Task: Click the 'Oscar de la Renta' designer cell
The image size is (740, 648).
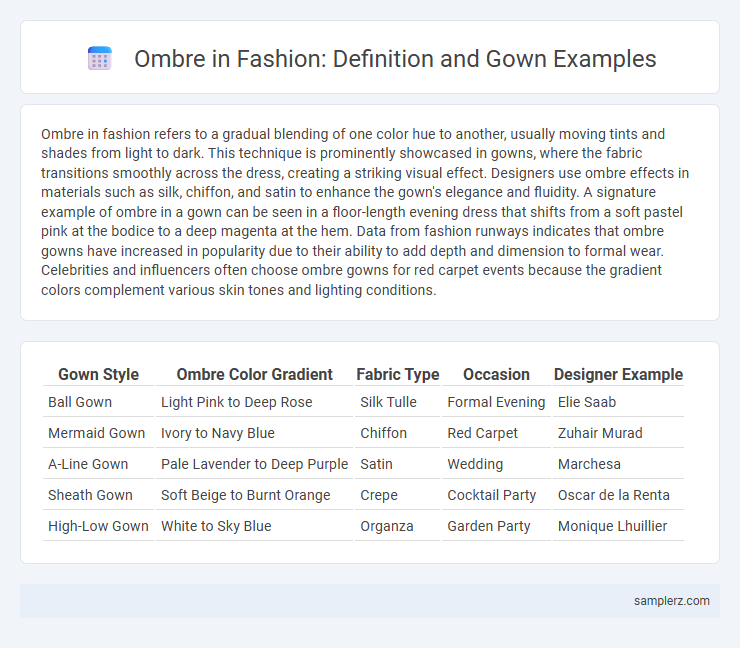Action: tap(618, 495)
